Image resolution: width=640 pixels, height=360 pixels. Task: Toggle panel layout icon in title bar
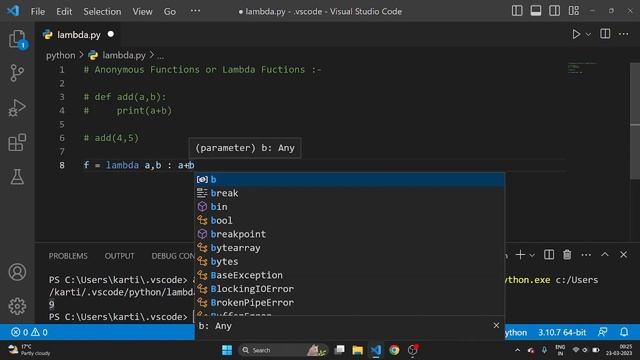coord(536,11)
